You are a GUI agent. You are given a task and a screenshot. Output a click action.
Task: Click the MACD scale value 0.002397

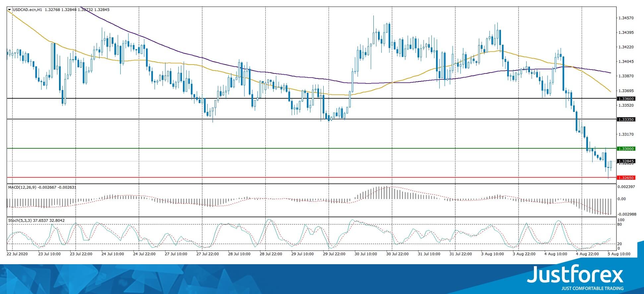(x=626, y=187)
